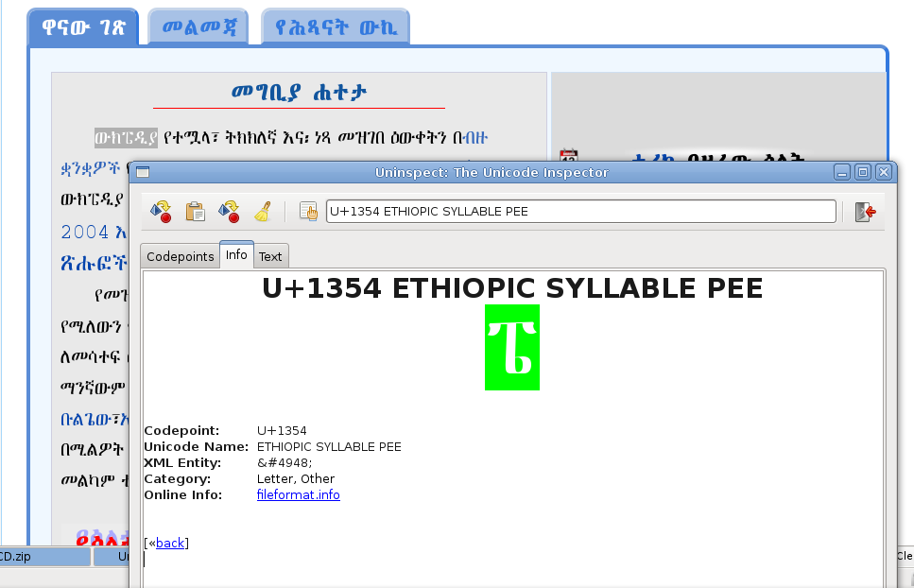Click the convert icon left of the broom icon
Screen dimensions: 914x588
click(229, 212)
